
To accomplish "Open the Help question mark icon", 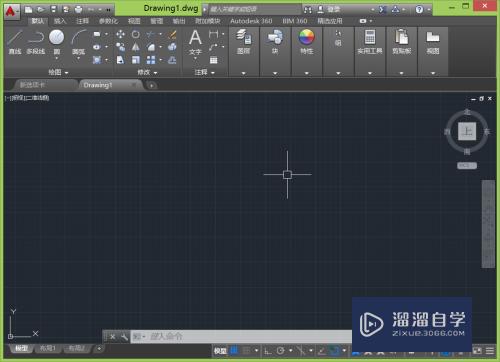I will (419, 10).
